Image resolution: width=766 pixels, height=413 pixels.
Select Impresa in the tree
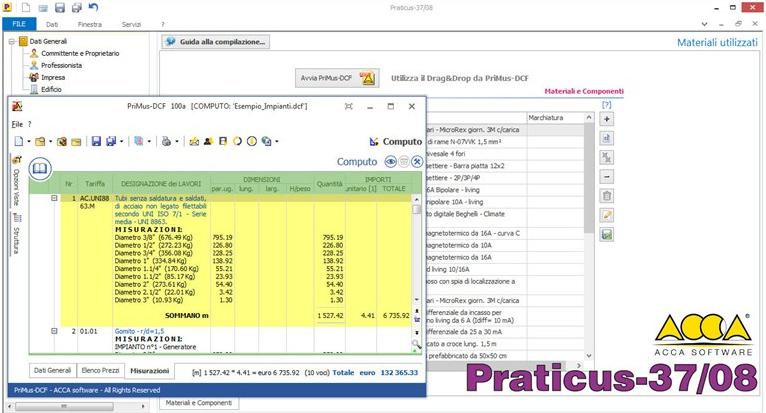coord(53,77)
